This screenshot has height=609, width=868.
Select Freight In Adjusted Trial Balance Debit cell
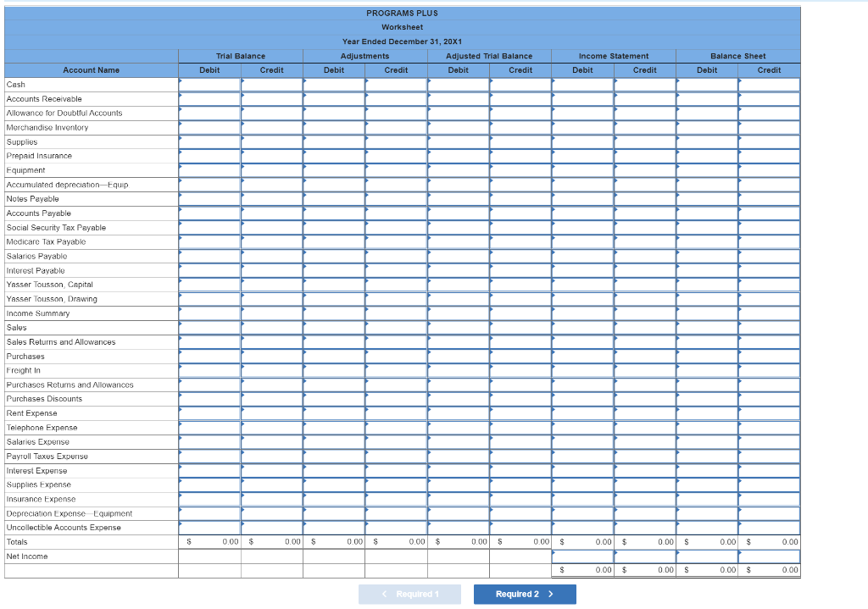[x=459, y=371]
